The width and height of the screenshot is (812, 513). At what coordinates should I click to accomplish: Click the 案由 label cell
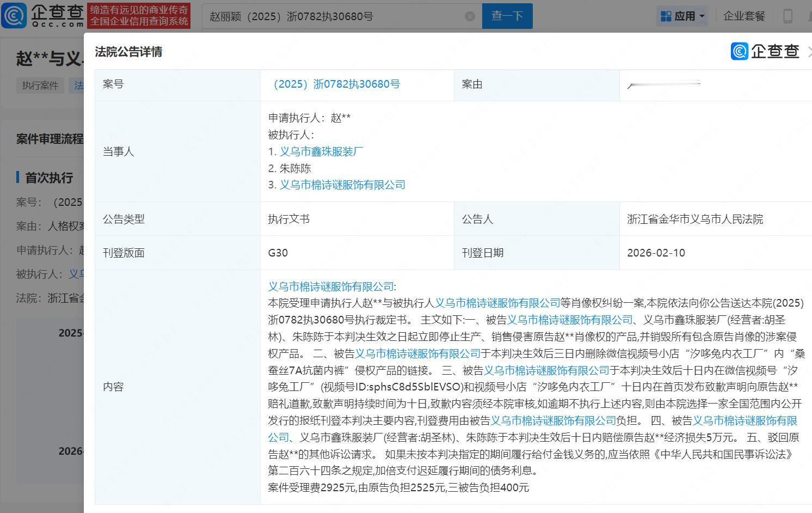[537, 84]
